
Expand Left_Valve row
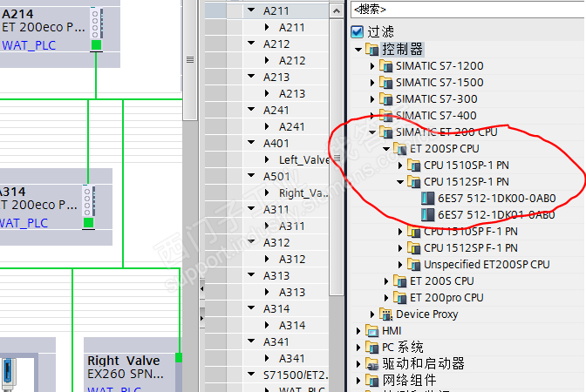(267, 159)
